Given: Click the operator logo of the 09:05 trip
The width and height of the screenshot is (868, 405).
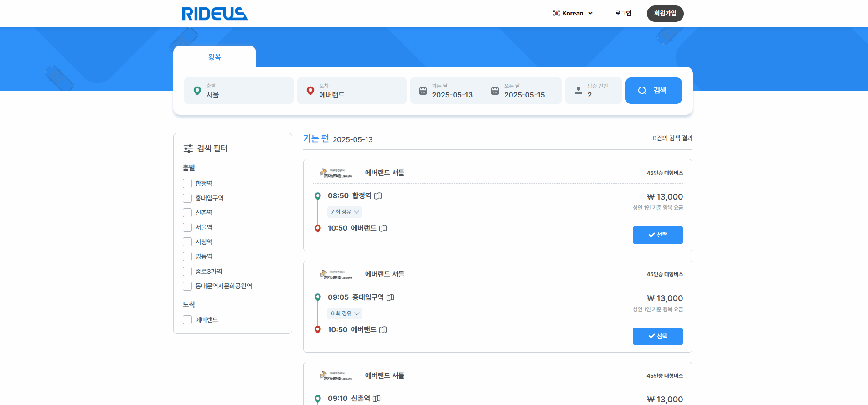Looking at the screenshot, I should tap(336, 274).
